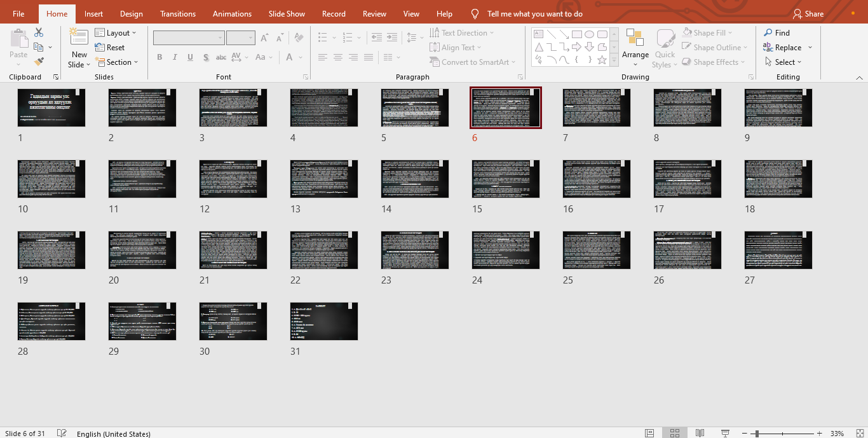This screenshot has width=868, height=438.
Task: Click Reset slide button
Action: pos(110,48)
